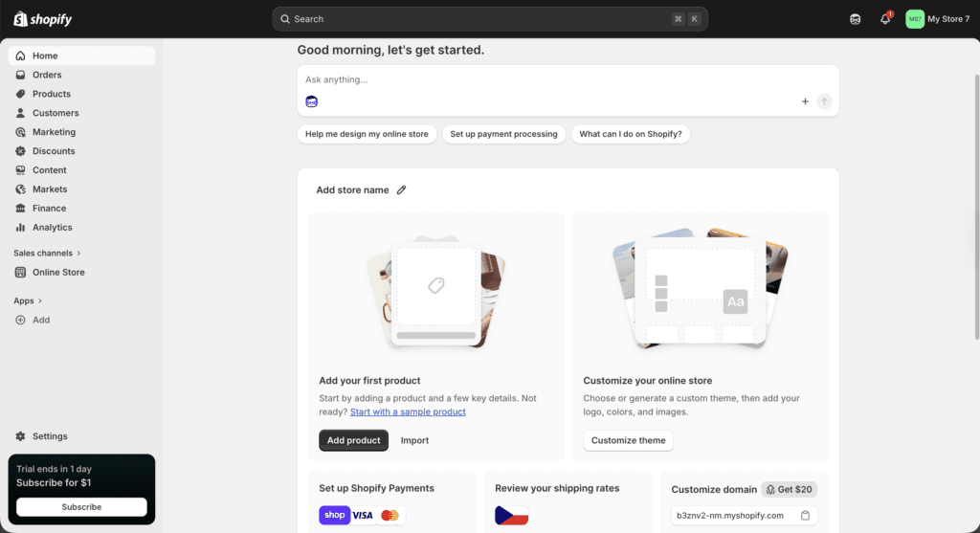Click the Add apps plus icon
980x533 pixels.
21,320
